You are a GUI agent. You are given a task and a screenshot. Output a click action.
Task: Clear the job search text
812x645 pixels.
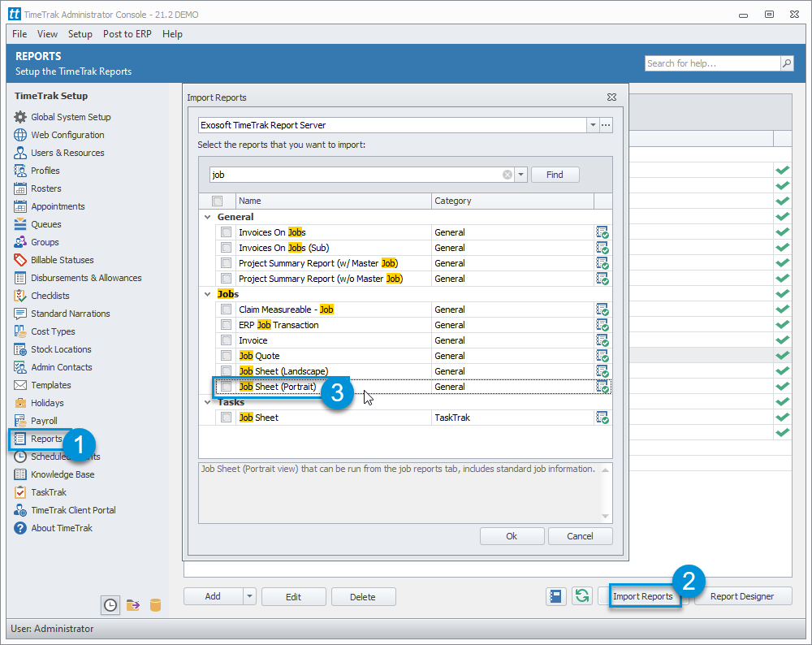[508, 175]
